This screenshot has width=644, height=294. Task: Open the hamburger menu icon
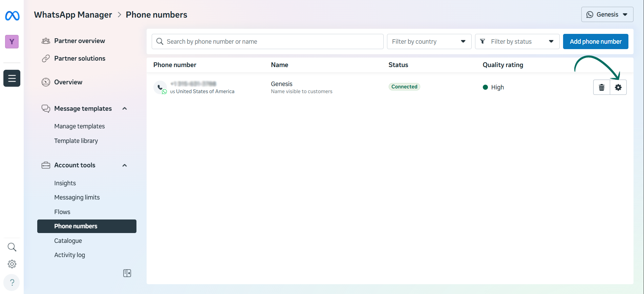[12, 78]
